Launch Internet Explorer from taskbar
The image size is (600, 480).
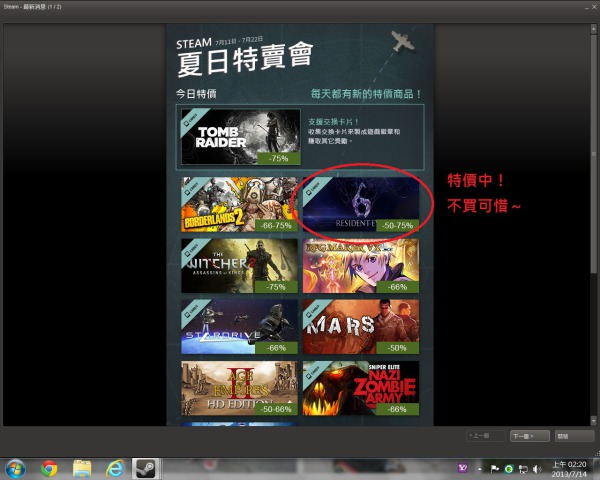point(115,469)
